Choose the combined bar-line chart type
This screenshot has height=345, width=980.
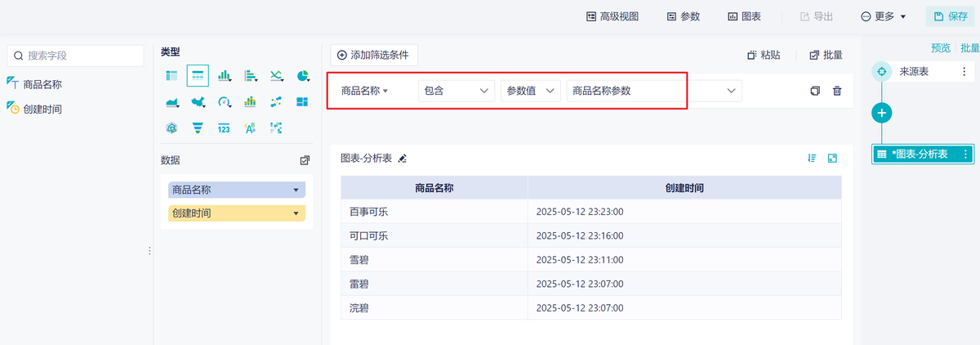251,102
